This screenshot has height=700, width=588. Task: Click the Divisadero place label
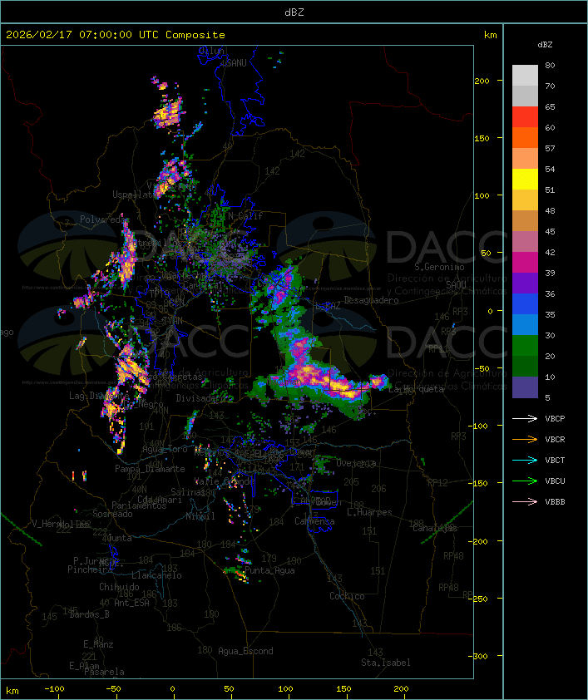pos(200,398)
